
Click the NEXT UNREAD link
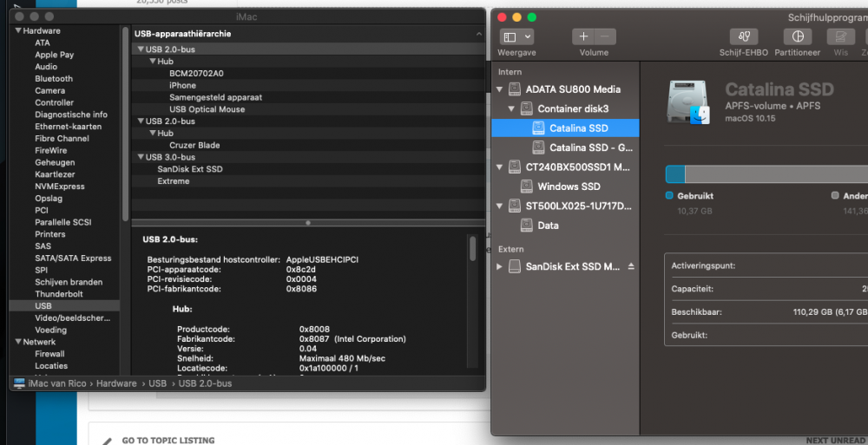[x=835, y=441]
